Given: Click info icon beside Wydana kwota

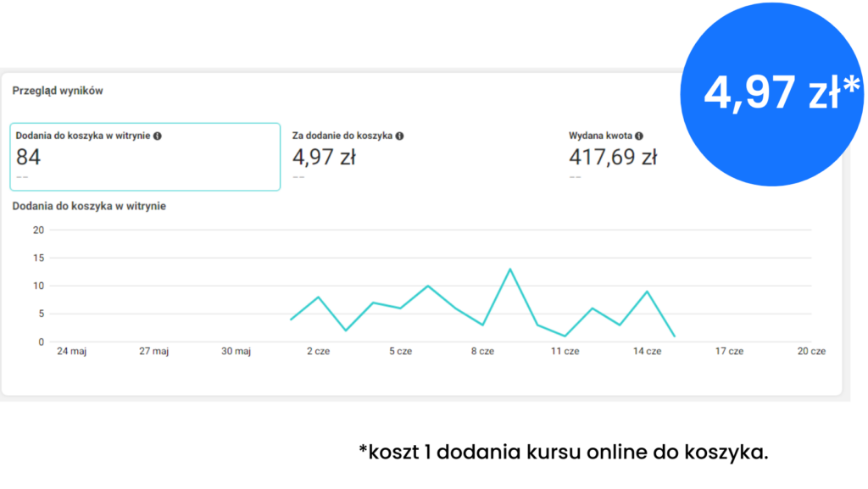Looking at the screenshot, I should point(639,136).
